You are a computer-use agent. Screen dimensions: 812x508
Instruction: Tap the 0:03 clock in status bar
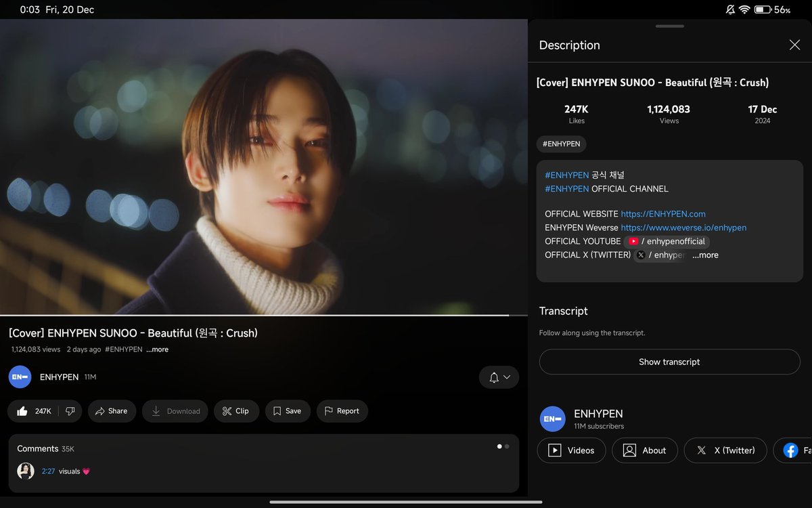30,9
